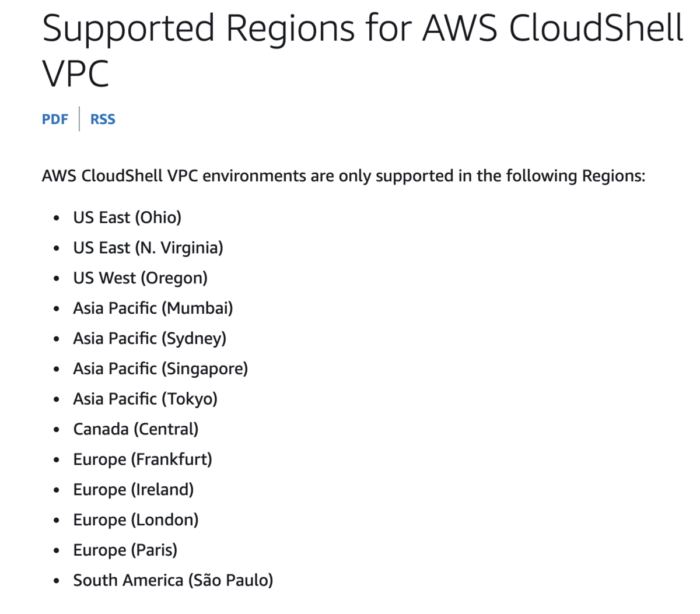
Task: Click the bullet next to US East (Ohio)
Action: coord(56,217)
